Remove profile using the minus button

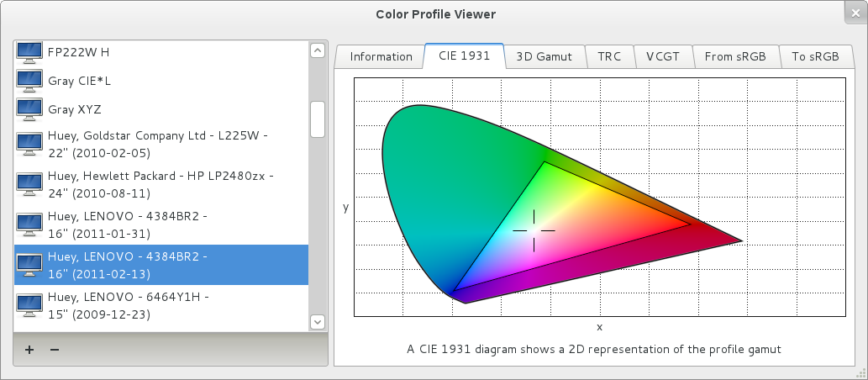coord(55,350)
